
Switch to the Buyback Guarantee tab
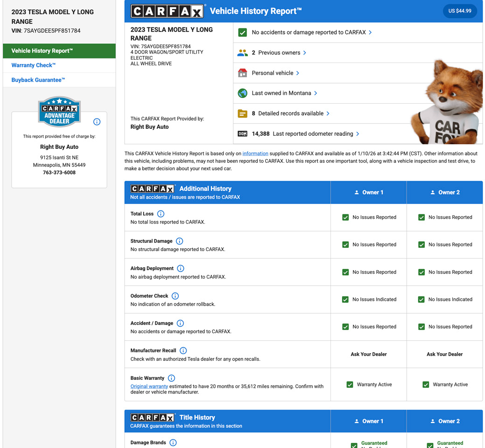point(38,80)
